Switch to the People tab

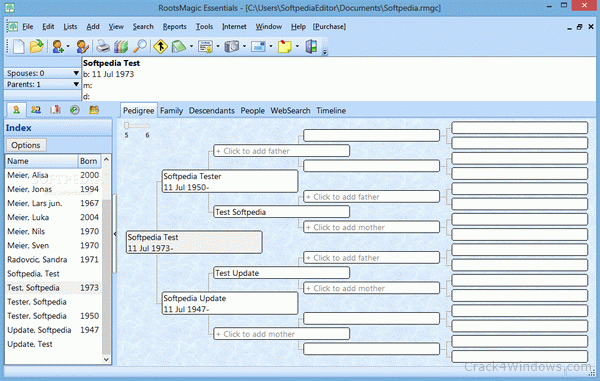tap(253, 111)
